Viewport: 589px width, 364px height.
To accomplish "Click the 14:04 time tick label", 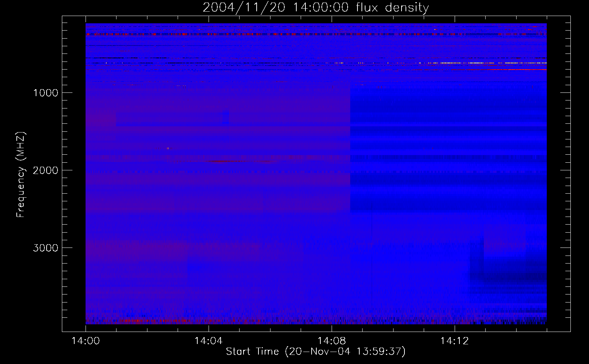I will click(x=208, y=341).
